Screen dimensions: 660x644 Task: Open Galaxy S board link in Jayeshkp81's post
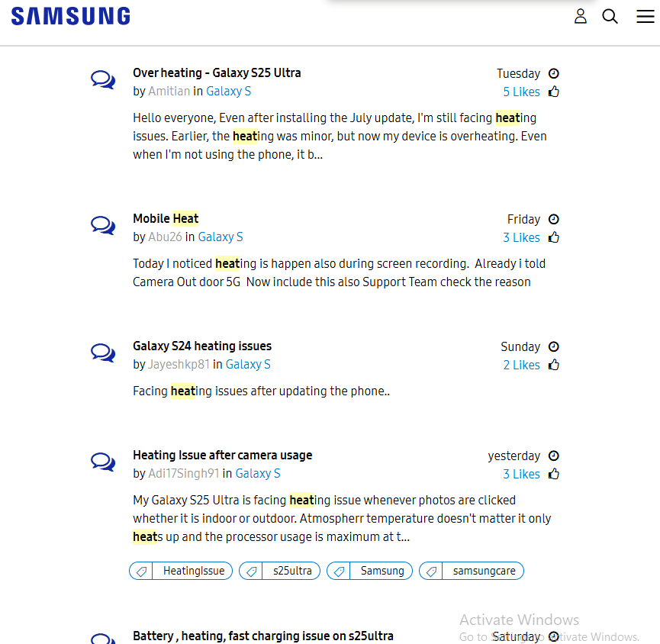click(x=248, y=365)
